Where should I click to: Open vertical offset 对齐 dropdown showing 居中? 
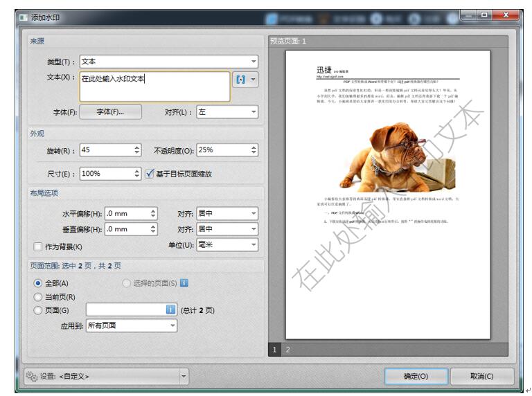[227, 229]
